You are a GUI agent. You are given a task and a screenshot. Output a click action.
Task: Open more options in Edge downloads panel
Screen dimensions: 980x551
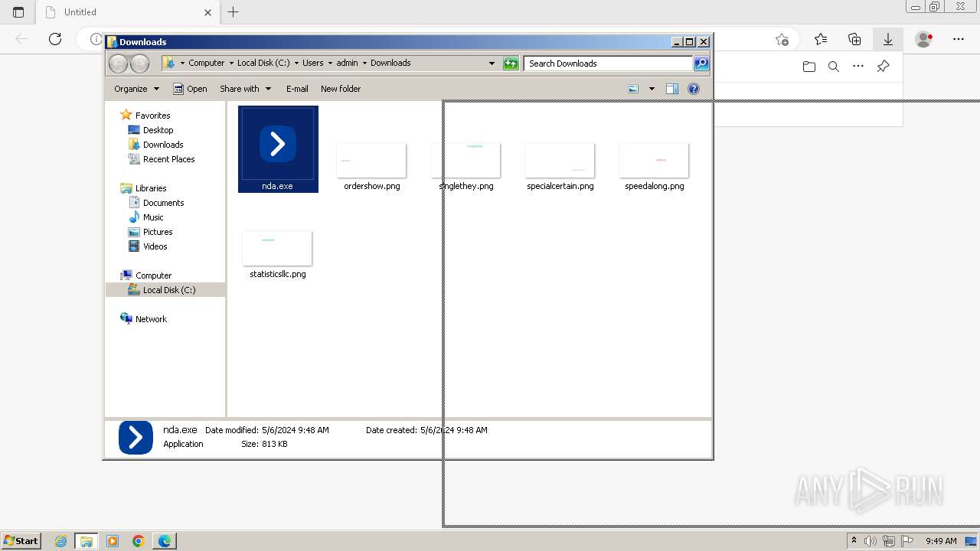(x=858, y=67)
